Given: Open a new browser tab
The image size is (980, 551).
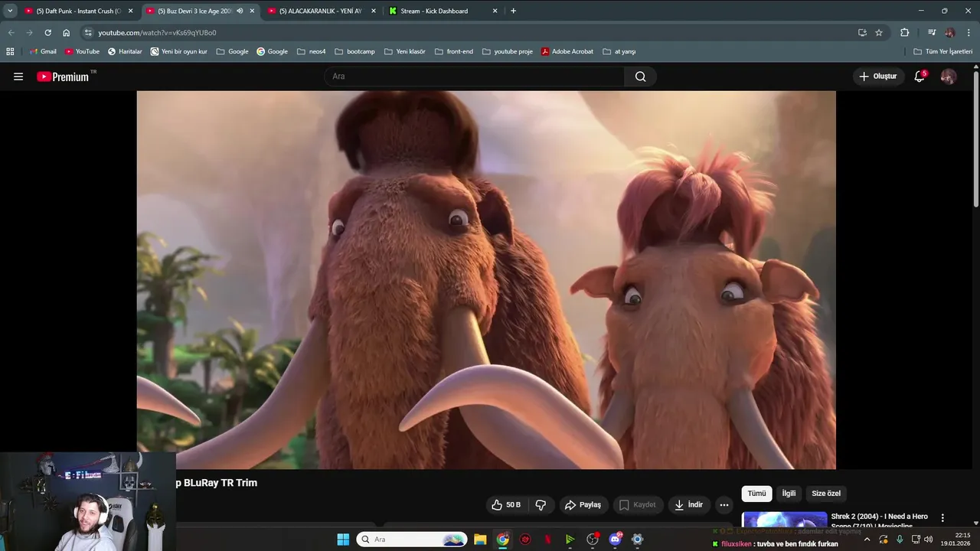Looking at the screenshot, I should (513, 11).
